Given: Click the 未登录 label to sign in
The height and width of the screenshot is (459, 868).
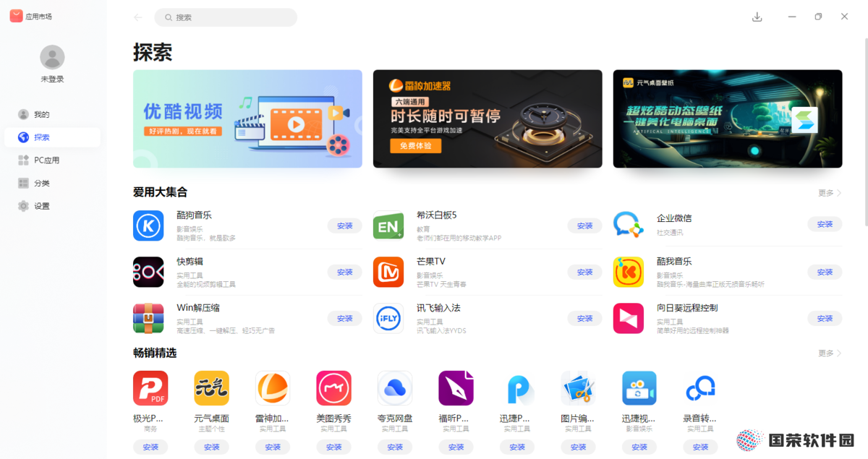Looking at the screenshot, I should 52,79.
